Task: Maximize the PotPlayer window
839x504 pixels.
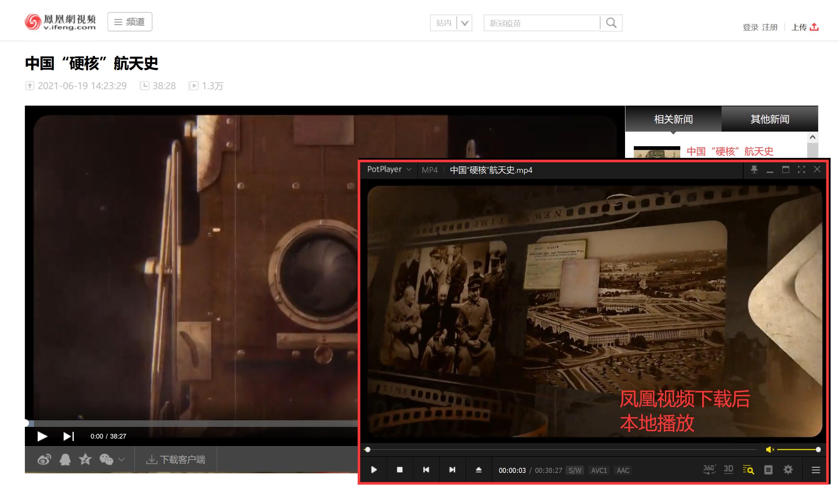Action: (786, 169)
